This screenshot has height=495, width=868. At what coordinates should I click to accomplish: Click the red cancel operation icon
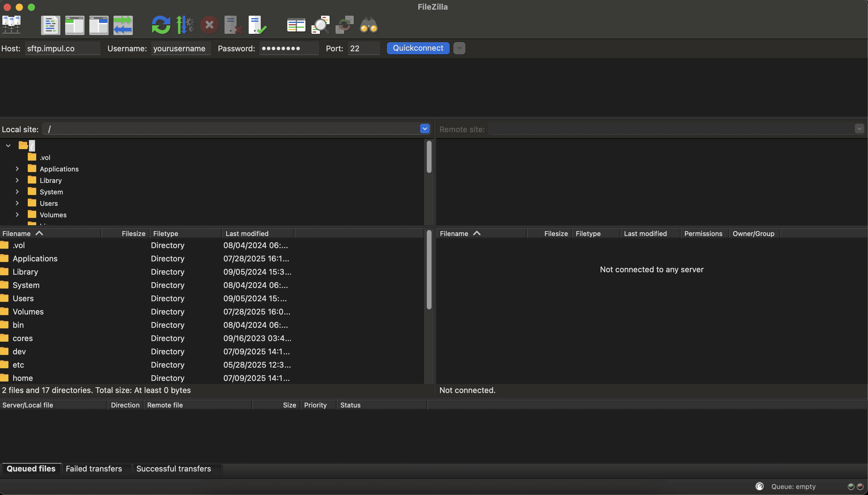(209, 25)
